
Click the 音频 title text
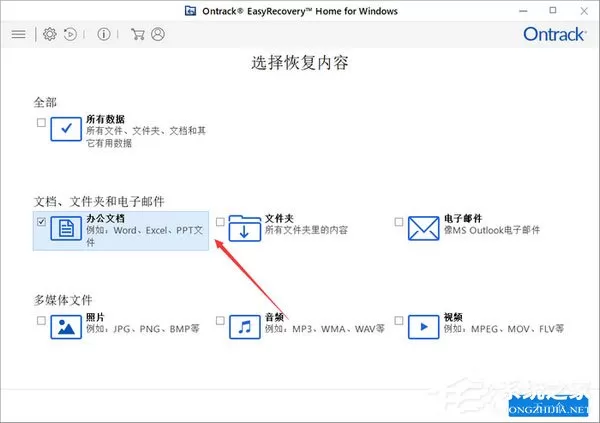pyautogui.click(x=274, y=317)
